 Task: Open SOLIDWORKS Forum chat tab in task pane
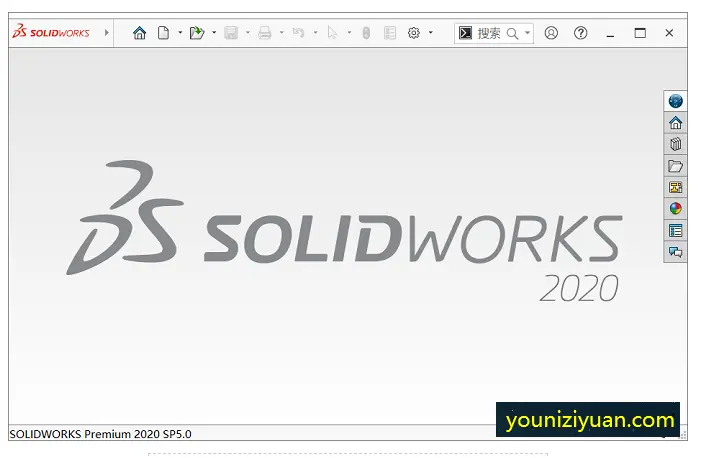coord(675,252)
